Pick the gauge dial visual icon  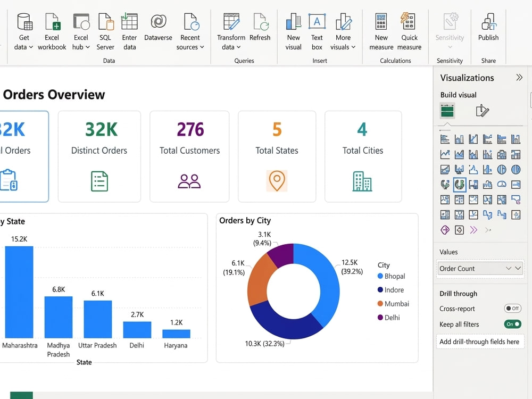(502, 184)
